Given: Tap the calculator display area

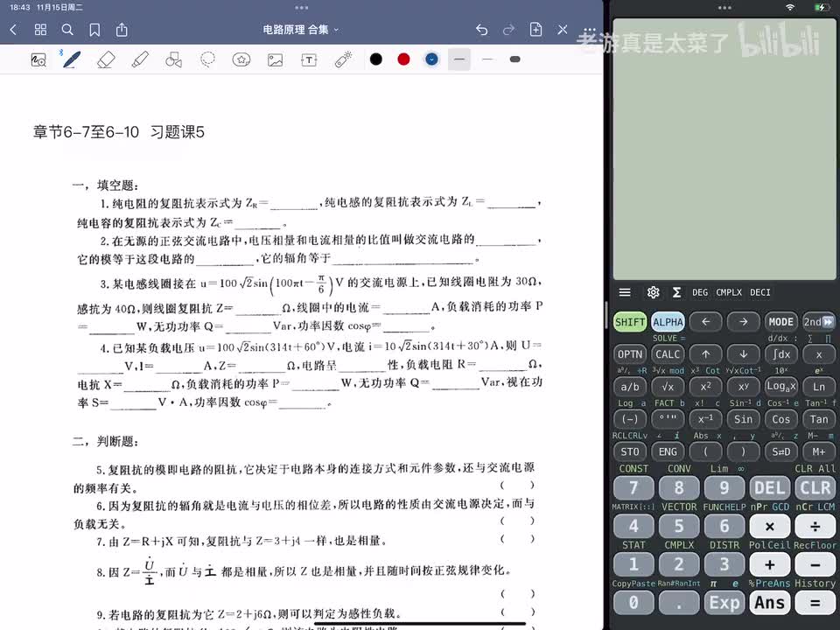Looking at the screenshot, I should (725, 149).
